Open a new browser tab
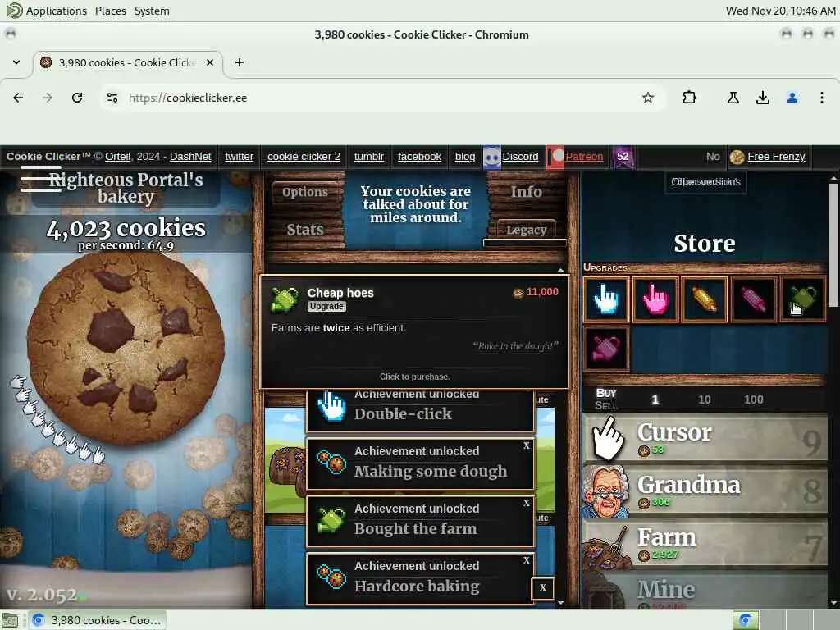Image resolution: width=840 pixels, height=630 pixels. click(x=240, y=62)
